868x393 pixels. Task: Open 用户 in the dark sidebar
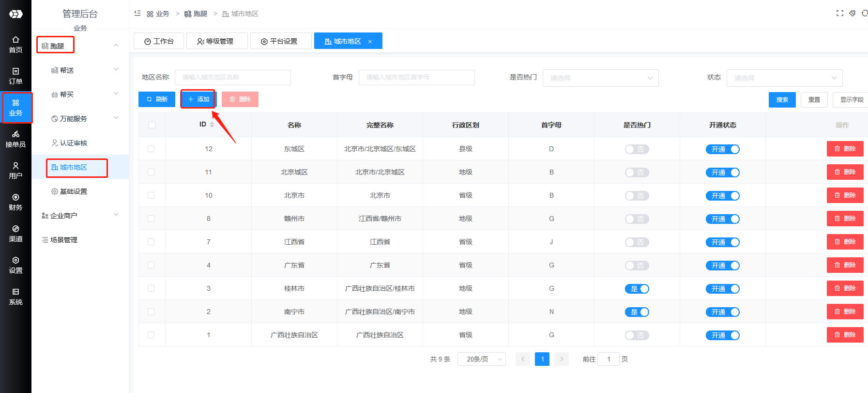tap(15, 171)
